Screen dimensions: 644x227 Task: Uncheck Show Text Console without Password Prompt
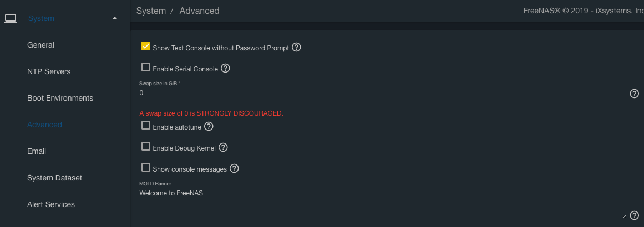146,47
